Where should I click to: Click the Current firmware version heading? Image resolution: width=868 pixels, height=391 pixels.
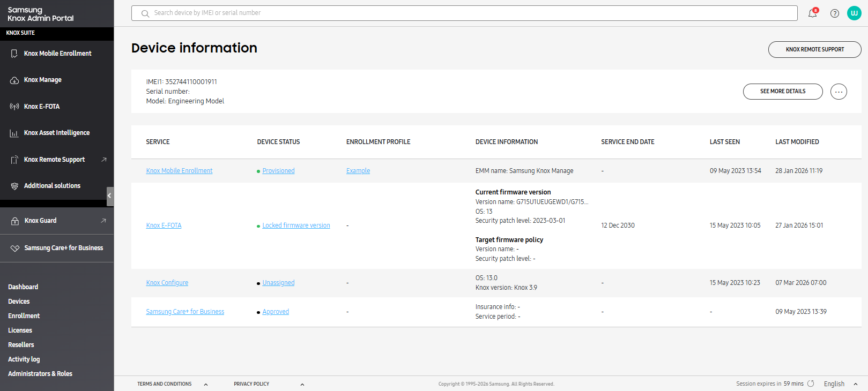(x=513, y=192)
